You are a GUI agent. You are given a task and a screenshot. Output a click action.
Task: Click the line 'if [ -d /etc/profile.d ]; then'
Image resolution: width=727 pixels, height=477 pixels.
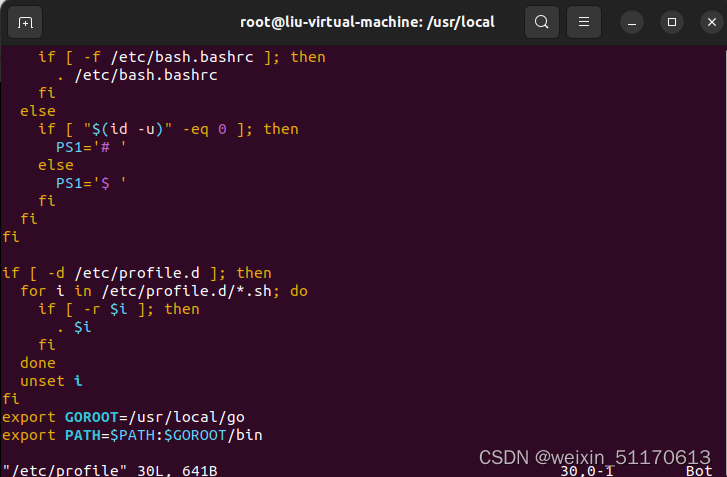[x=137, y=273]
